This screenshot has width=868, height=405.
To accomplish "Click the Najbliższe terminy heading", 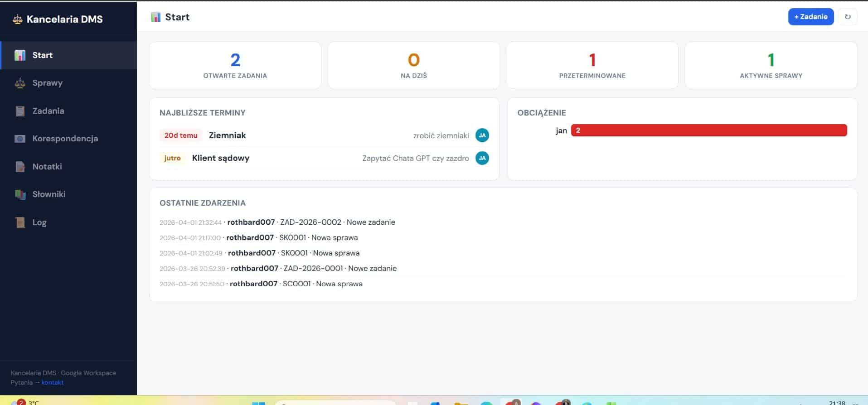I will [x=202, y=113].
